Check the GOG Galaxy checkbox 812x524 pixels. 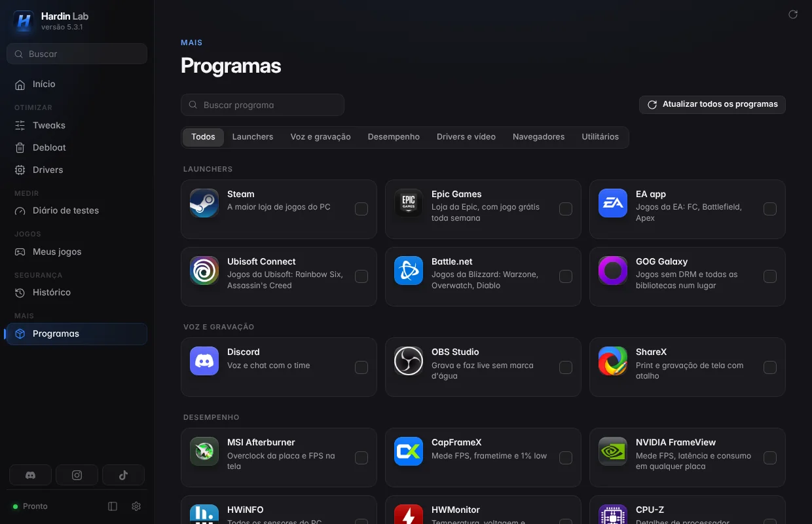click(770, 276)
